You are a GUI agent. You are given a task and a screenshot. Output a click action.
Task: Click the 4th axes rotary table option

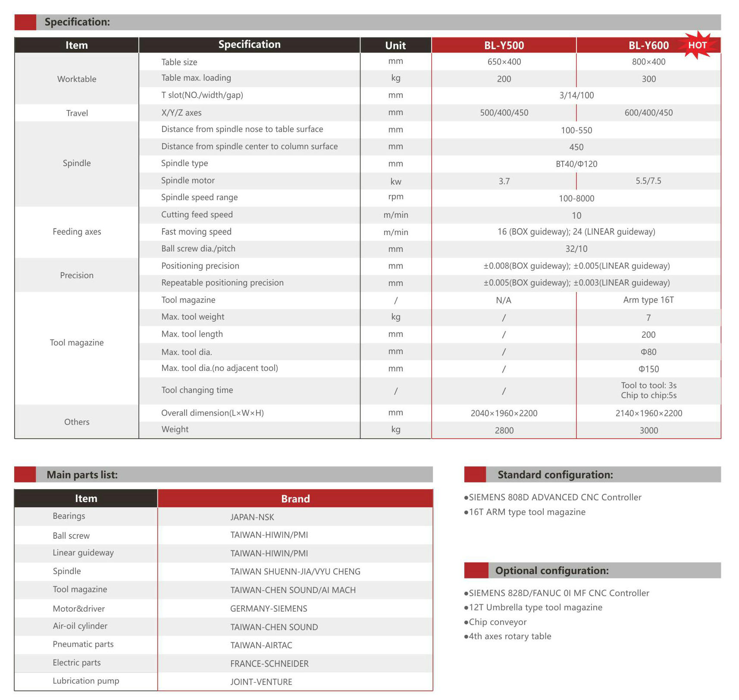click(510, 636)
